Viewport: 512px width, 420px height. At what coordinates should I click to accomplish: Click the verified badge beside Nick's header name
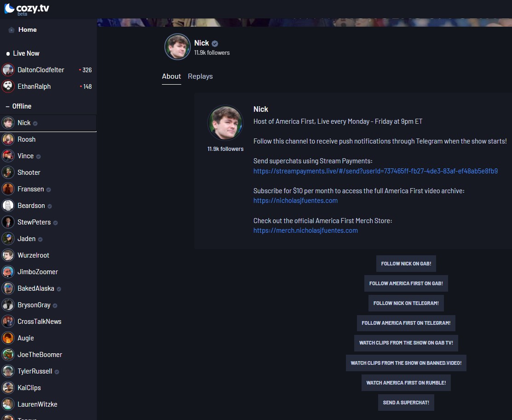215,43
